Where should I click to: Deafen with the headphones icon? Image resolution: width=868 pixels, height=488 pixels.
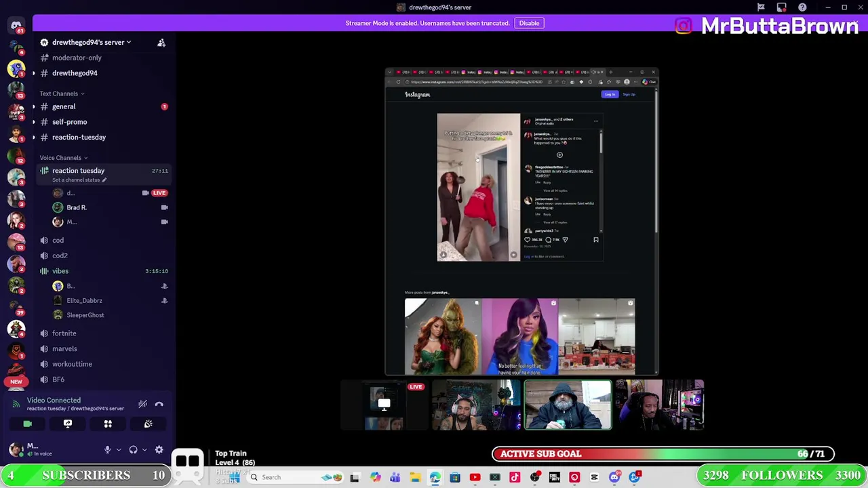(133, 449)
